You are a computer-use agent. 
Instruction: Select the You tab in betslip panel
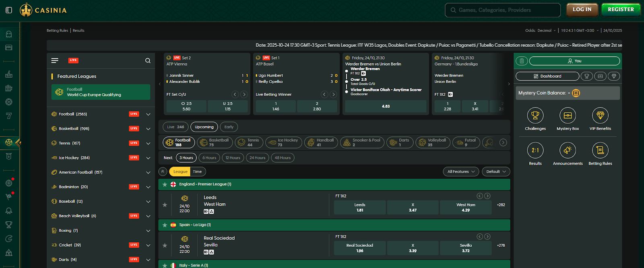coord(574,61)
